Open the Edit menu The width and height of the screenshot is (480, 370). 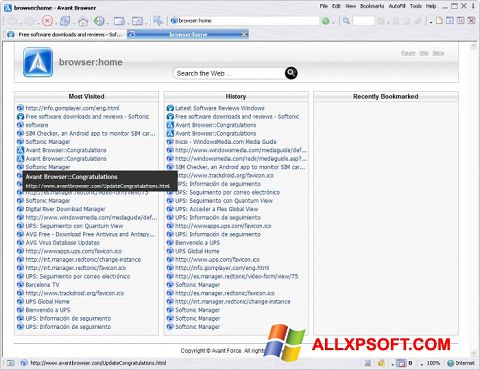(336, 6)
